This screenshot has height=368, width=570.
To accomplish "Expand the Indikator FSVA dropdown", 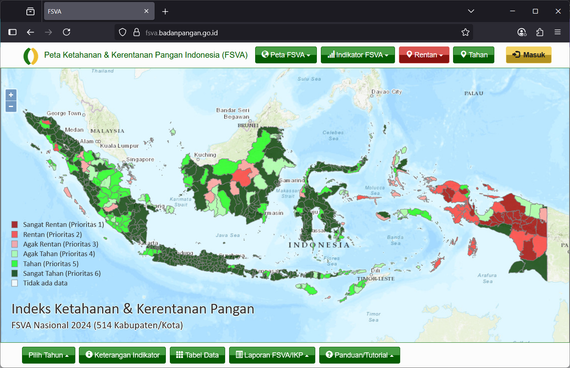I will click(358, 55).
